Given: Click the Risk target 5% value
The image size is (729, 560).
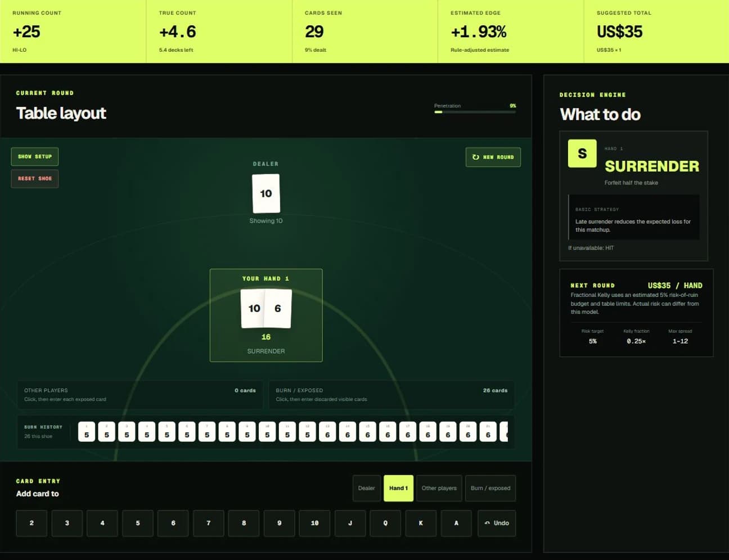Looking at the screenshot, I should [593, 341].
